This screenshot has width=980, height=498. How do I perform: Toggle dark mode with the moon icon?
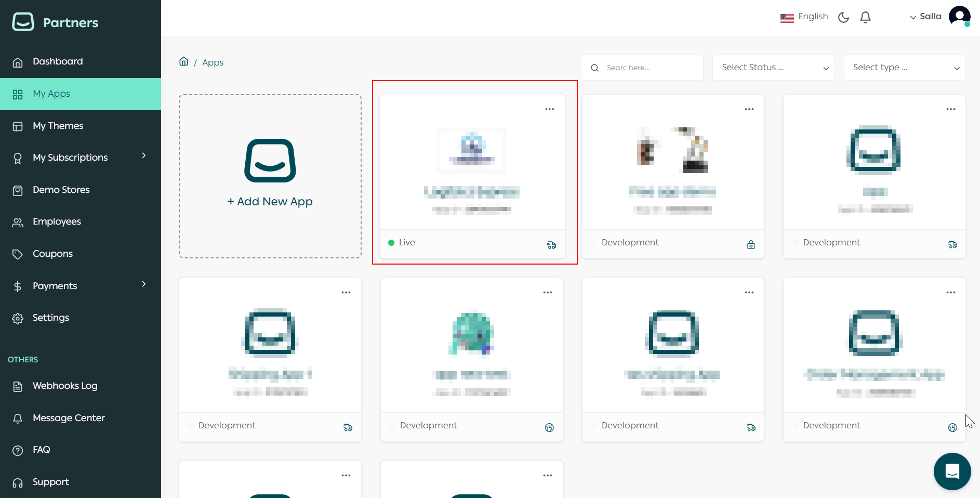coord(843,17)
